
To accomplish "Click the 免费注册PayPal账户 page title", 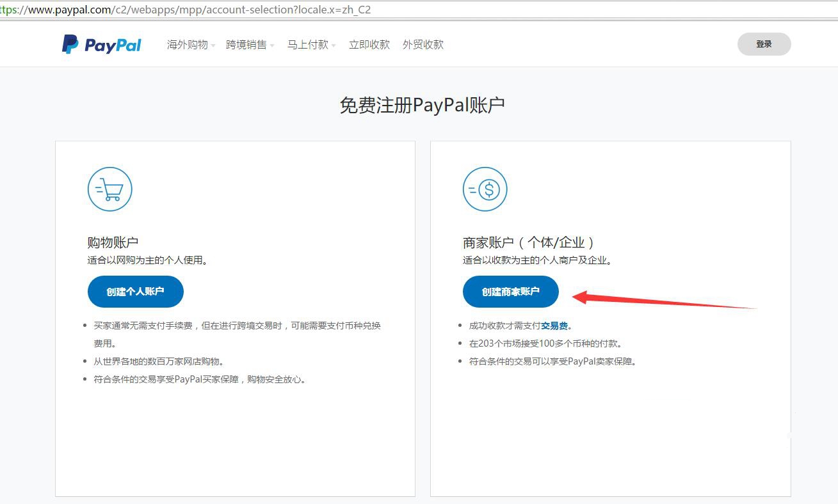I will 422,105.
